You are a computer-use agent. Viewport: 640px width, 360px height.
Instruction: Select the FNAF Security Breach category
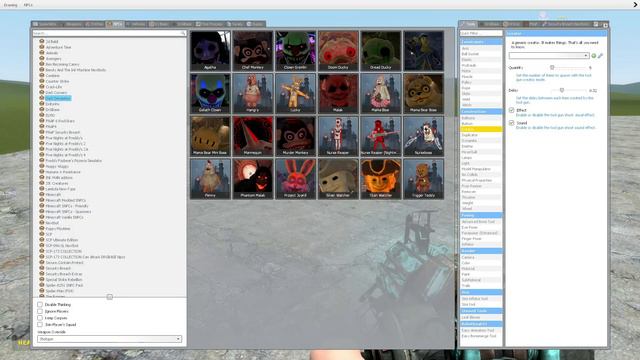[63, 132]
